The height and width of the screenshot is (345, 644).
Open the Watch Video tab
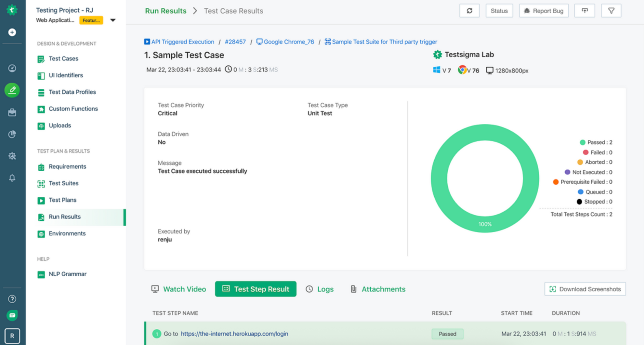tap(178, 289)
